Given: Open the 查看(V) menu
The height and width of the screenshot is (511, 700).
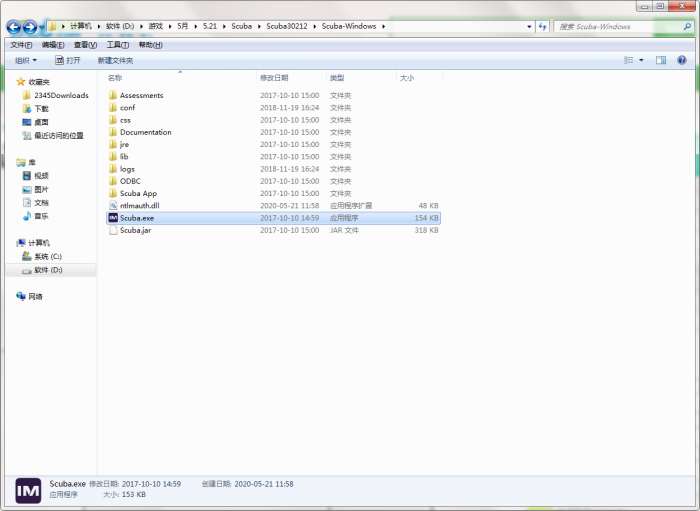Looking at the screenshot, I should (x=85, y=45).
